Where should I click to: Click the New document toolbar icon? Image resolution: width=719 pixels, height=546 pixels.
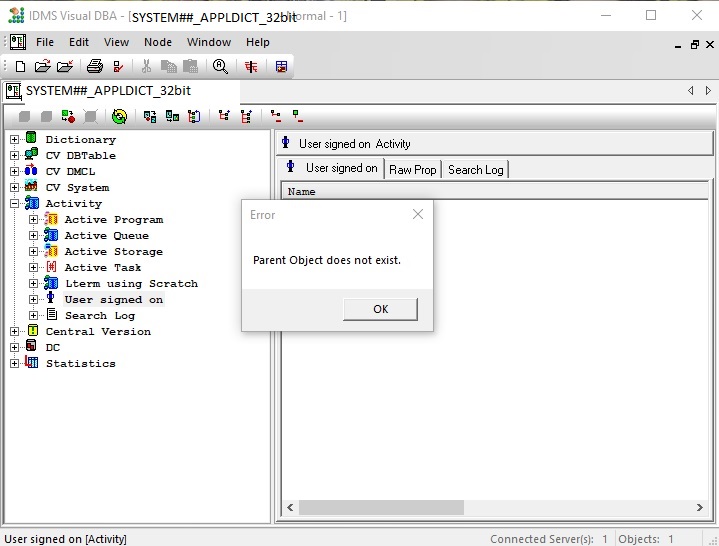[19, 67]
